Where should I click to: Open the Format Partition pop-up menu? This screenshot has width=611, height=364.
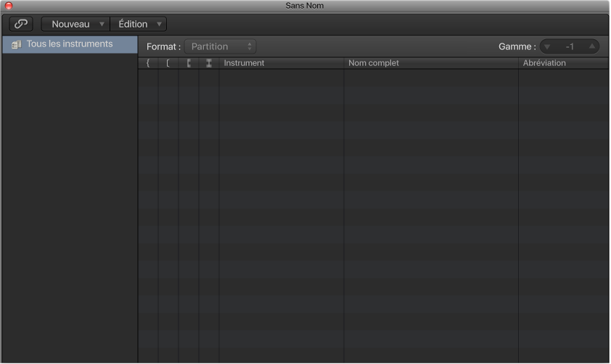[220, 46]
